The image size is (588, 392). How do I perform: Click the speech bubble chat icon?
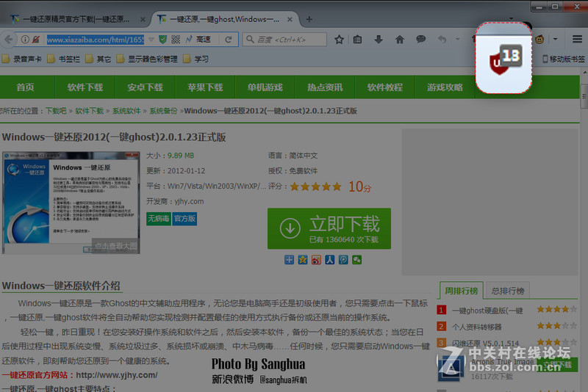click(x=420, y=39)
